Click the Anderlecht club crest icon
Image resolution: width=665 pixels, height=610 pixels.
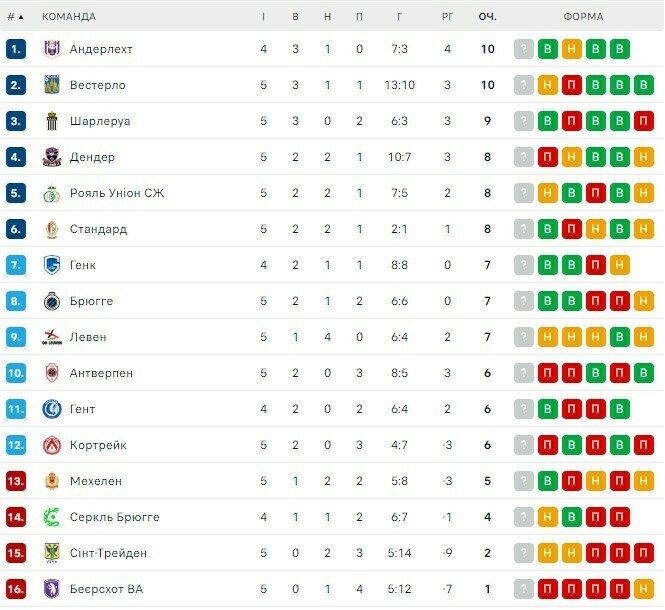click(x=52, y=49)
